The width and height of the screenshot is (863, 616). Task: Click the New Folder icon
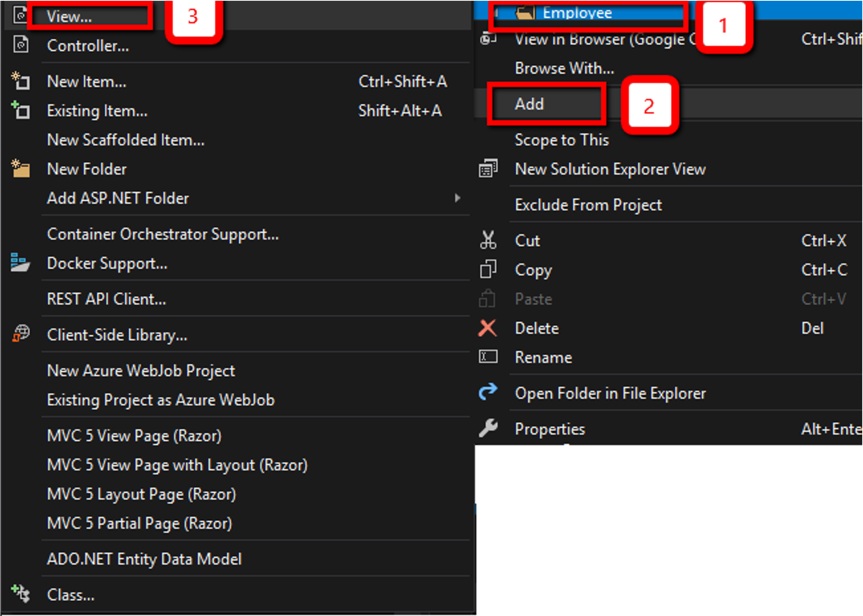click(20, 169)
